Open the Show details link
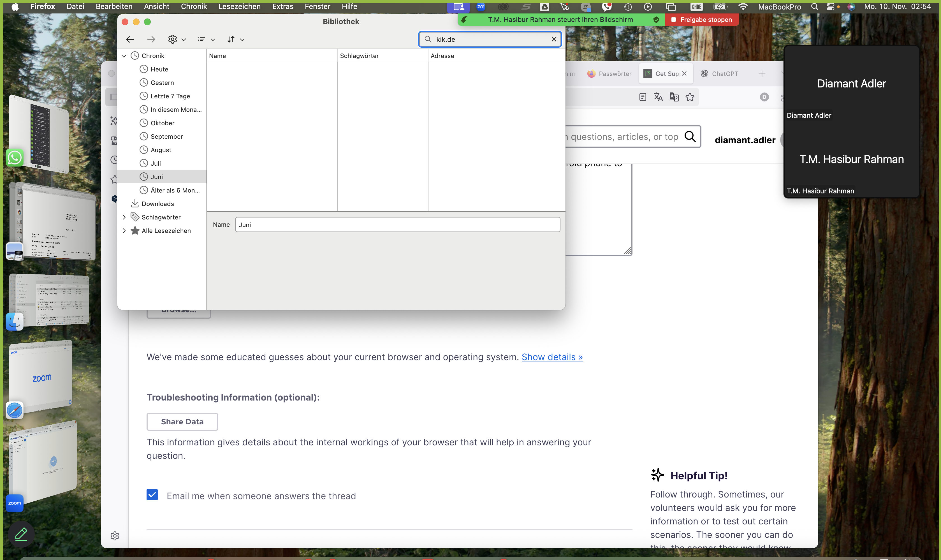 coord(552,357)
